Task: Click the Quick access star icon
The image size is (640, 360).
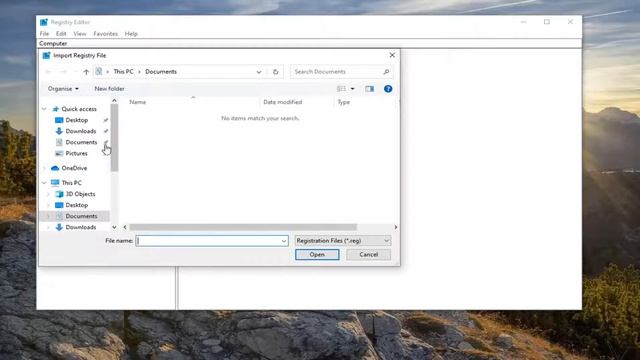Action: (56, 109)
